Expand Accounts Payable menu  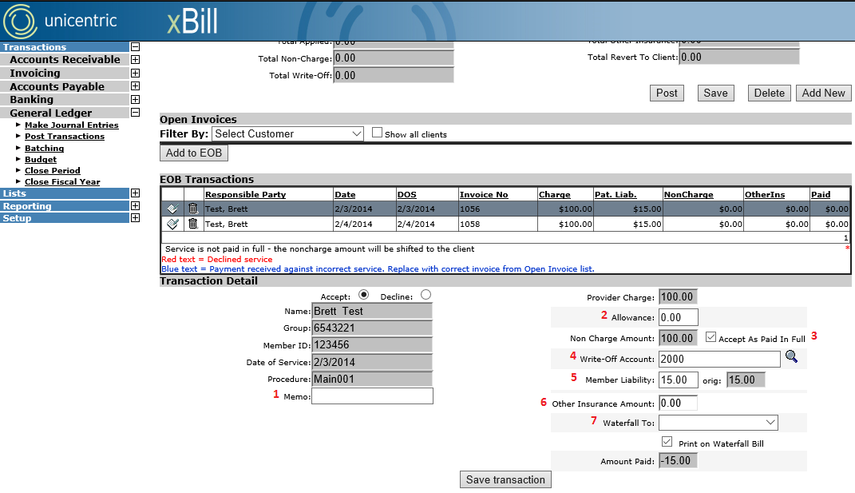pyautogui.click(x=135, y=86)
